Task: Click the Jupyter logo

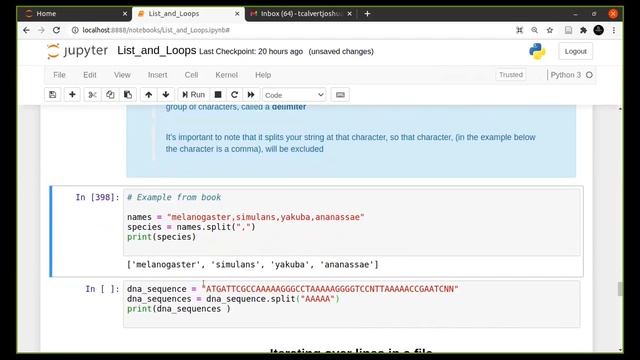Action: coord(78,51)
